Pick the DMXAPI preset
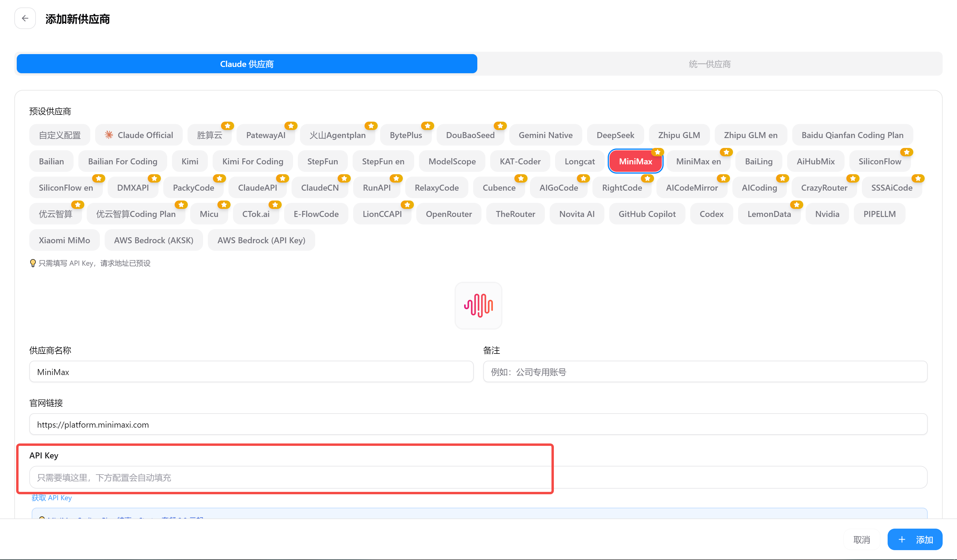 [x=133, y=187]
